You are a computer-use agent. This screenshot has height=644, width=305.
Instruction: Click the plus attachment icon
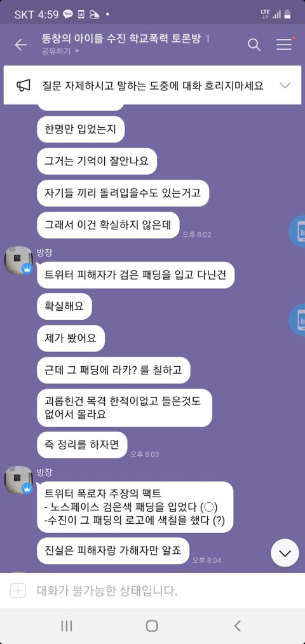[18, 591]
